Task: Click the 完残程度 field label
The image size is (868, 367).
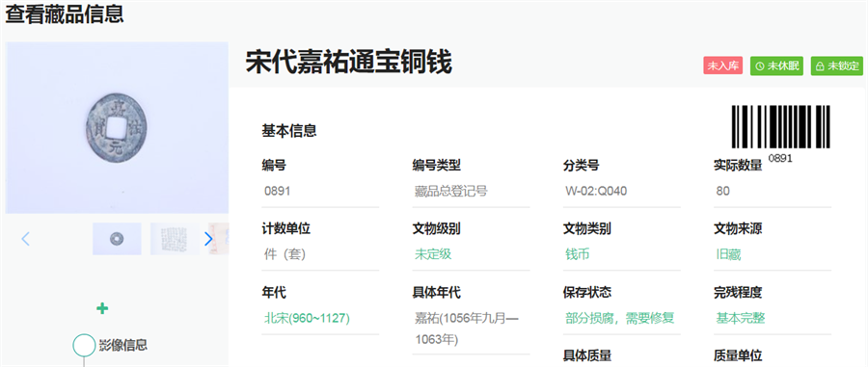Action: (x=738, y=292)
